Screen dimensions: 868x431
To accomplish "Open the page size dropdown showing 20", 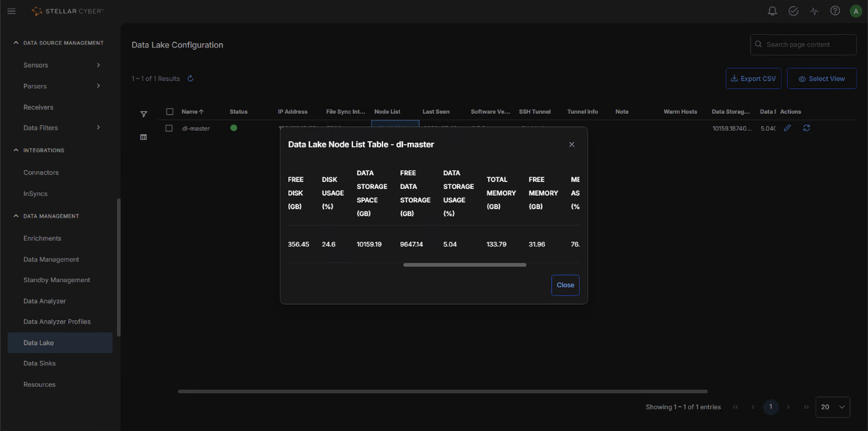I will click(x=833, y=407).
